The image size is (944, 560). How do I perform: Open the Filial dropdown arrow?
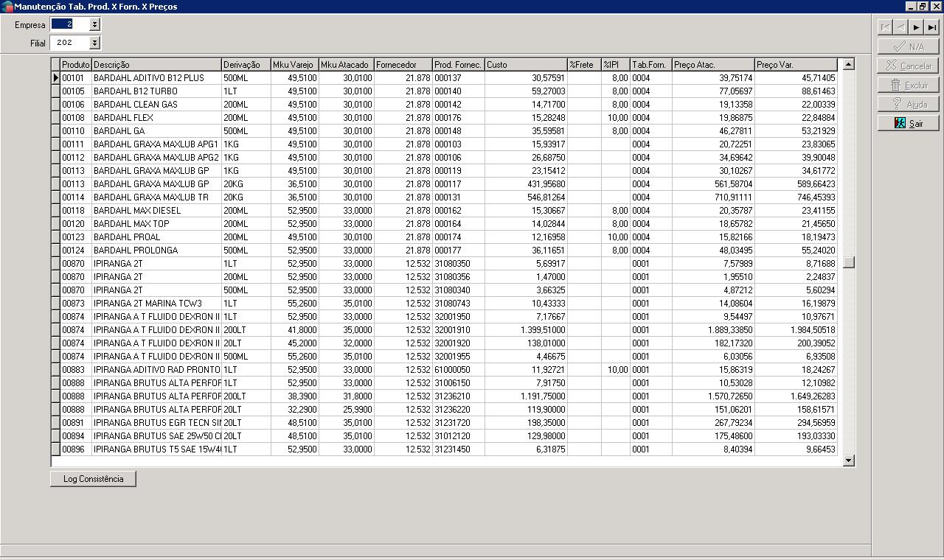coord(94,43)
